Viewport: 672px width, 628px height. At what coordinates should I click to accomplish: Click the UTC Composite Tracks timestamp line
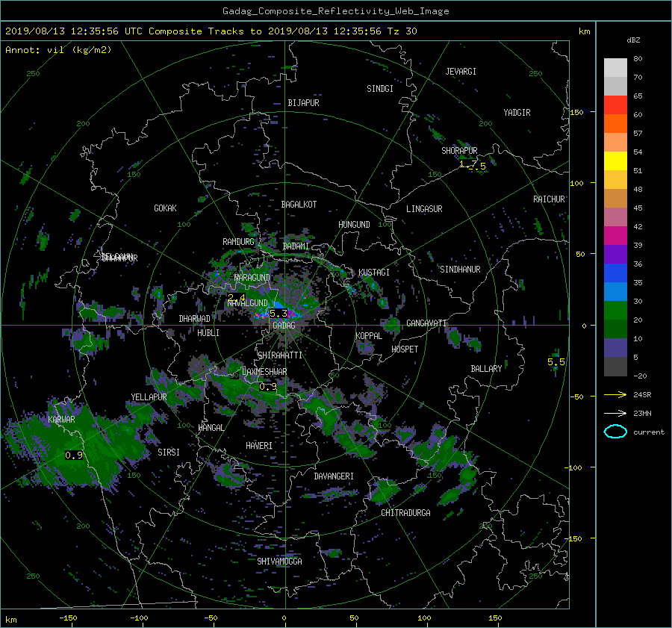pyautogui.click(x=211, y=31)
